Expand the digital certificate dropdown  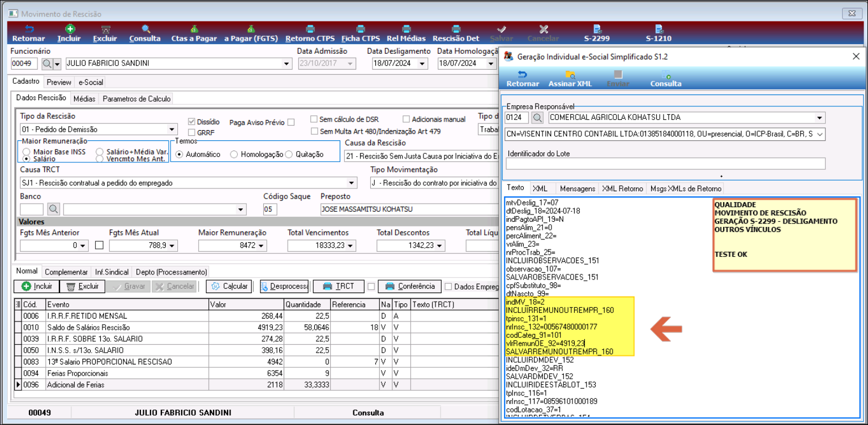pos(819,135)
